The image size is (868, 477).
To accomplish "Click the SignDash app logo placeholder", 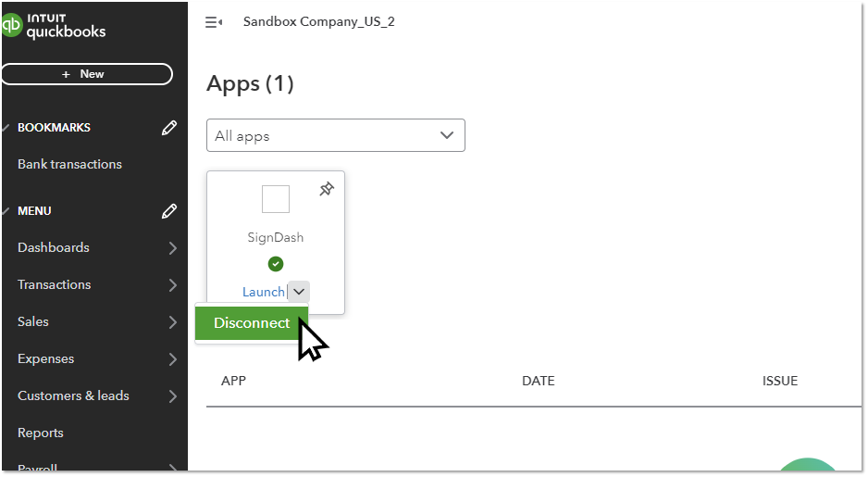I will [276, 199].
